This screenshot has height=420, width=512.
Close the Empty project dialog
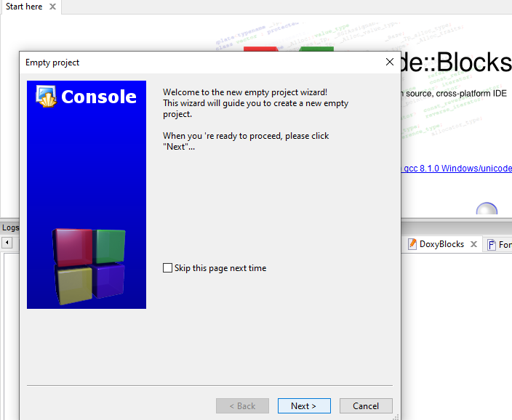(389, 62)
